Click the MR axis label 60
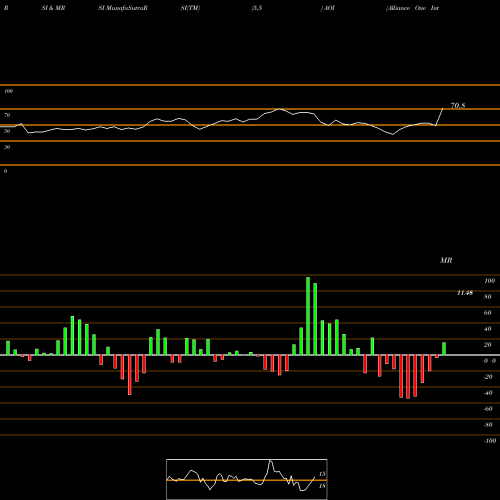Image resolution: width=500 pixels, height=500 pixels. point(488,313)
